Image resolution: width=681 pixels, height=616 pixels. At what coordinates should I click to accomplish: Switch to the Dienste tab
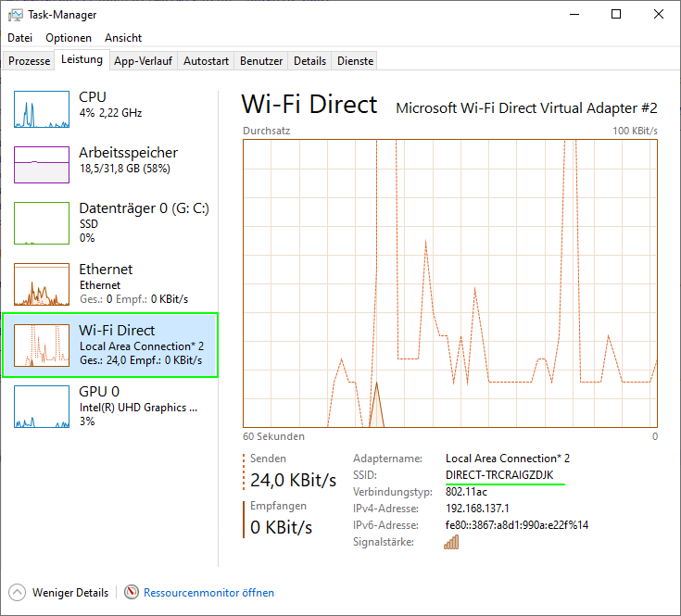355,61
